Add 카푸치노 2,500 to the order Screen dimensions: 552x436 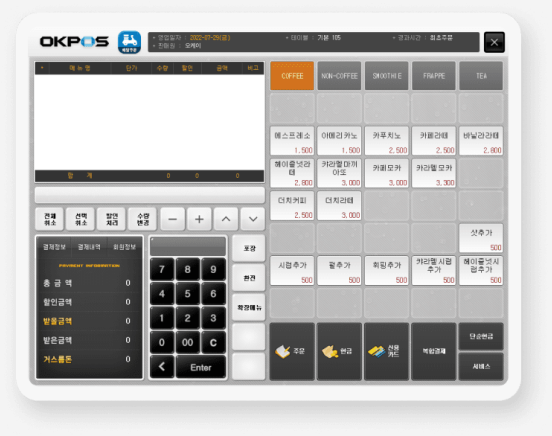tap(387, 141)
